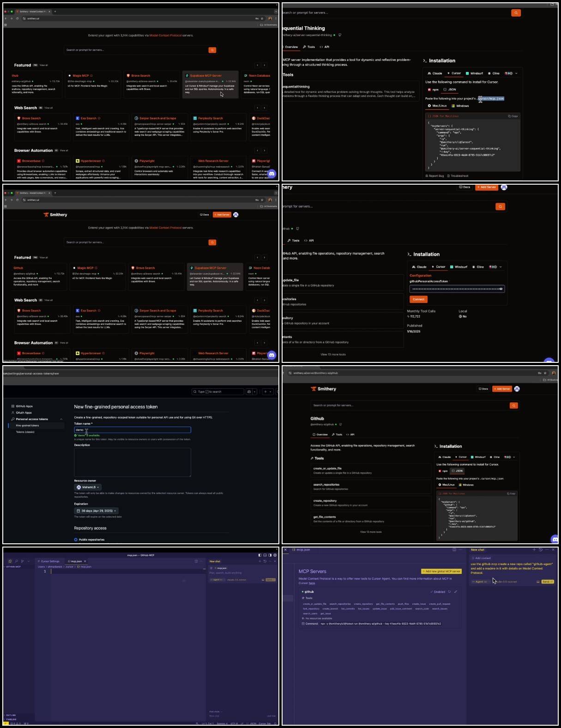This screenshot has height=728, width=561.
Task: Open Report Bug link under Sequential Thinking JSON
Action: [434, 176]
